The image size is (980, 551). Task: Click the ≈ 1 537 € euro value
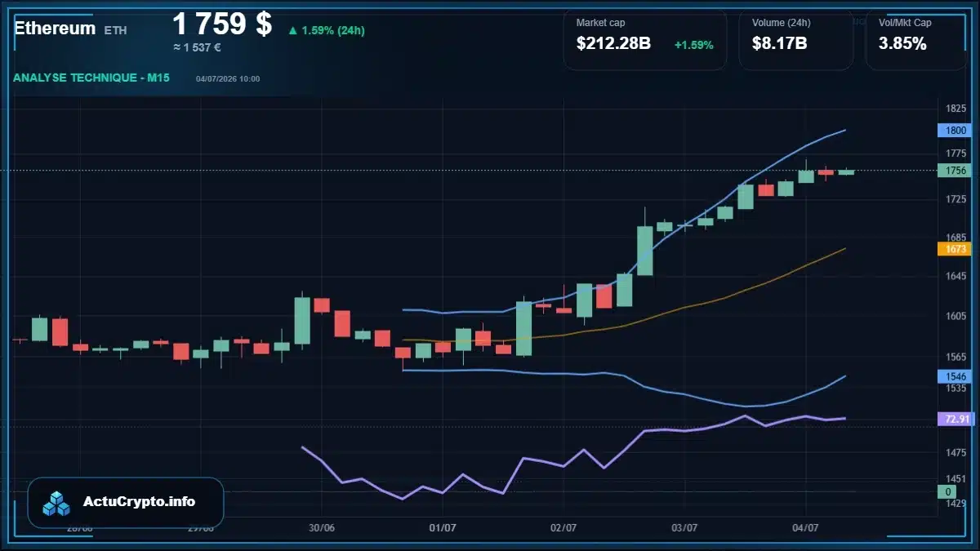pyautogui.click(x=197, y=47)
